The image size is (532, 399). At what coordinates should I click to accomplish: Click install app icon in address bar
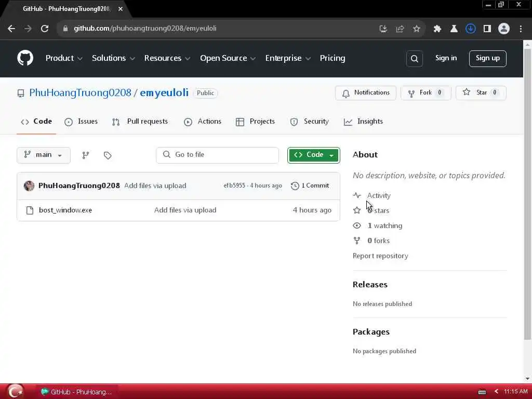pos(383,29)
